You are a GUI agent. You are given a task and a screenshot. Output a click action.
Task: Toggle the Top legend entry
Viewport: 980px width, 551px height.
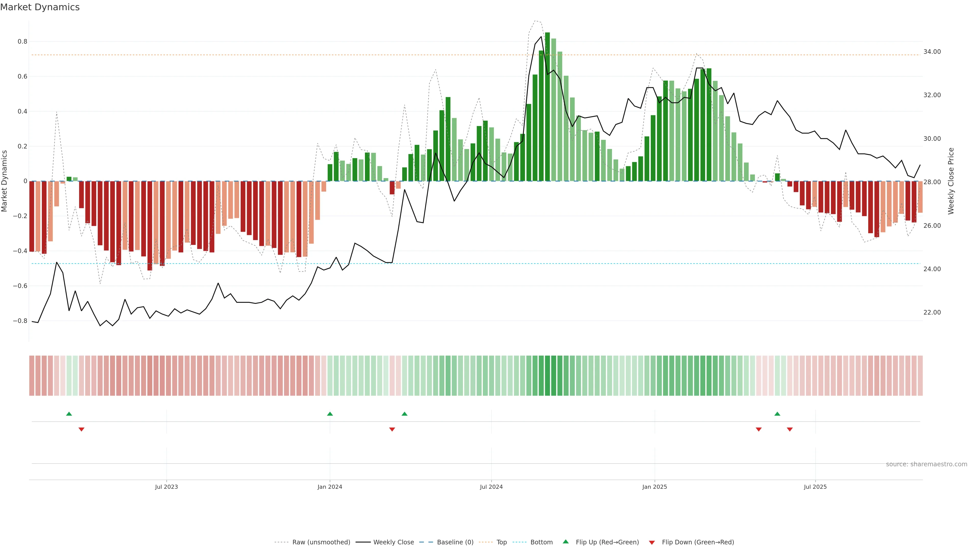501,542
